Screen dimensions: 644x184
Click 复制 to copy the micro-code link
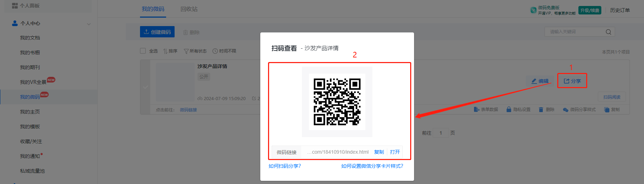pyautogui.click(x=379, y=152)
